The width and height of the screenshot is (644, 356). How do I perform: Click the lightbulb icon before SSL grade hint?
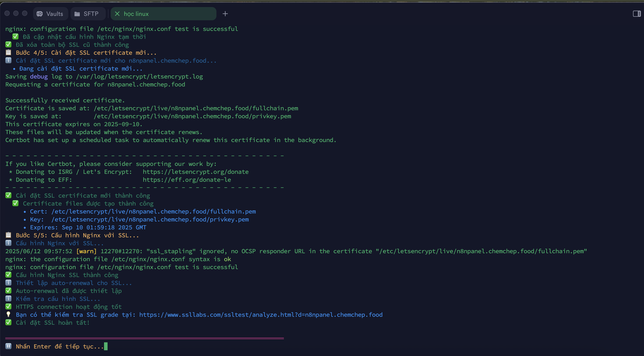click(x=9, y=315)
